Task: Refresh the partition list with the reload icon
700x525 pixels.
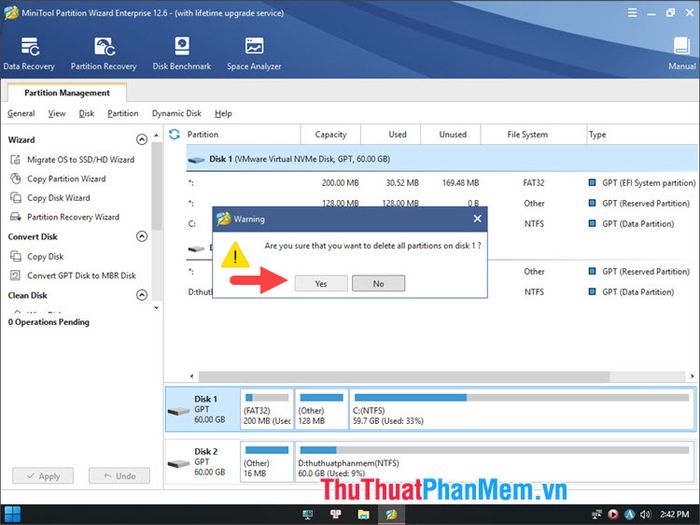Action: (175, 134)
